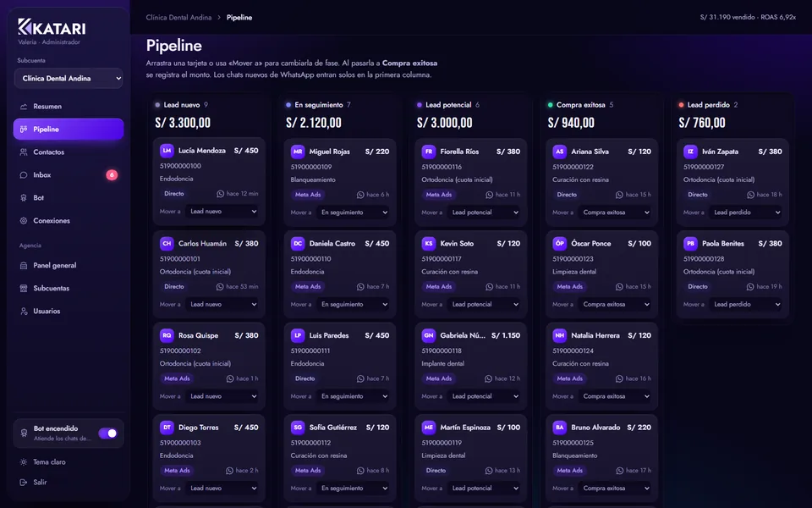The width and height of the screenshot is (812, 508).
Task: Switch to Tema claro theme
Action: click(x=49, y=462)
